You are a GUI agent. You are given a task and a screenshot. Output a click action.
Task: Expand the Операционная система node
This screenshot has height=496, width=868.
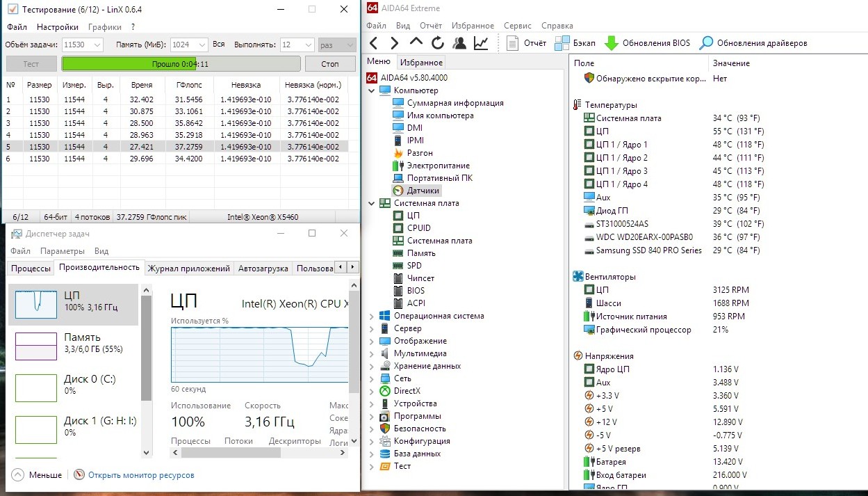pos(372,316)
